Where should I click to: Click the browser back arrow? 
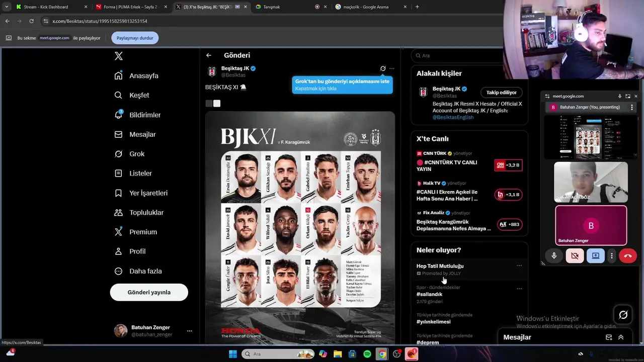pyautogui.click(x=7, y=21)
